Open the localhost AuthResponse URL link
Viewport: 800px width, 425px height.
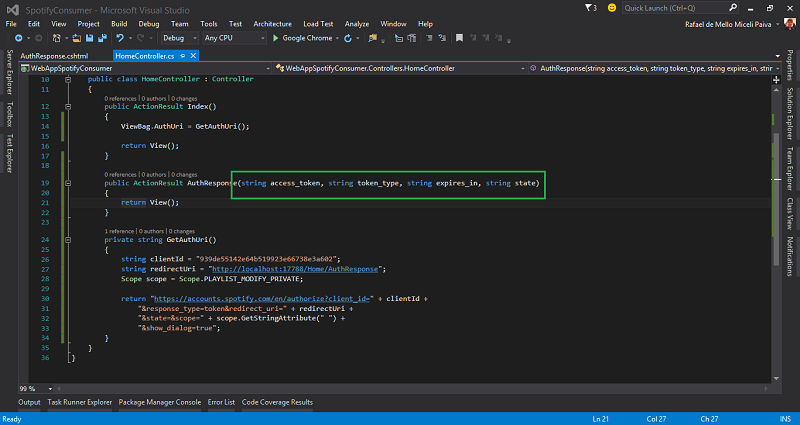click(x=293, y=269)
